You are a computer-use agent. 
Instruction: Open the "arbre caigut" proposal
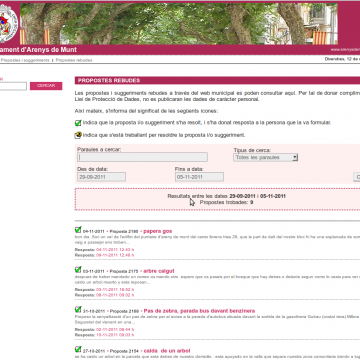159,271
